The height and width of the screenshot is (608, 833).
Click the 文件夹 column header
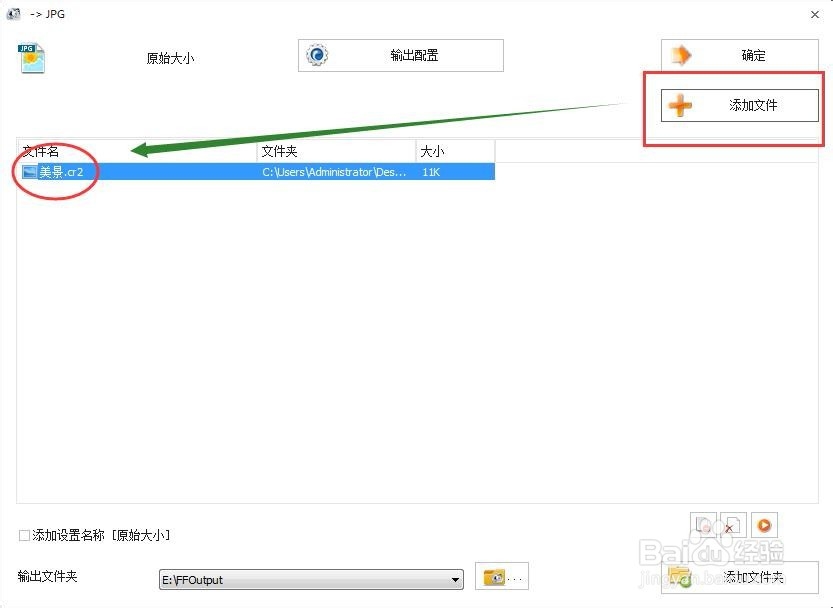tap(336, 151)
